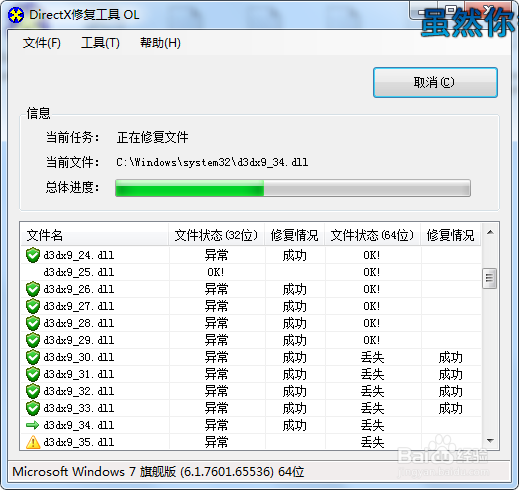Open the 工具(T) menu
The height and width of the screenshot is (490, 519).
pyautogui.click(x=100, y=43)
